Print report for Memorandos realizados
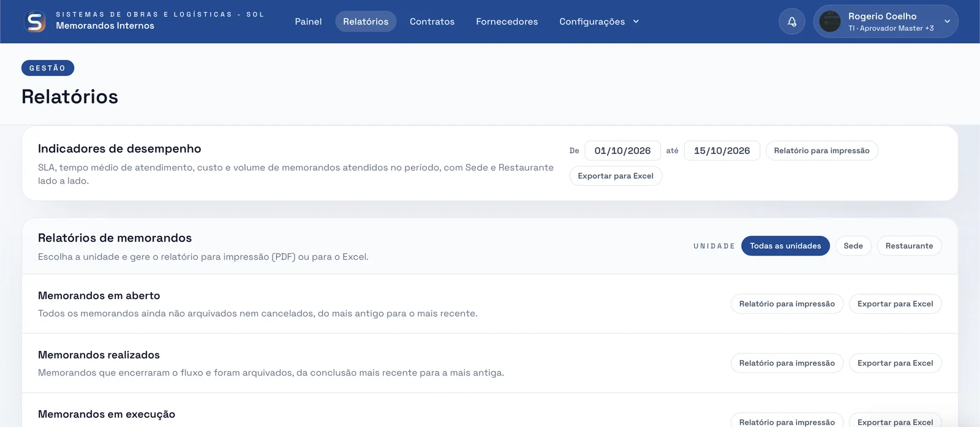Viewport: 980px width, 427px height. [786, 363]
